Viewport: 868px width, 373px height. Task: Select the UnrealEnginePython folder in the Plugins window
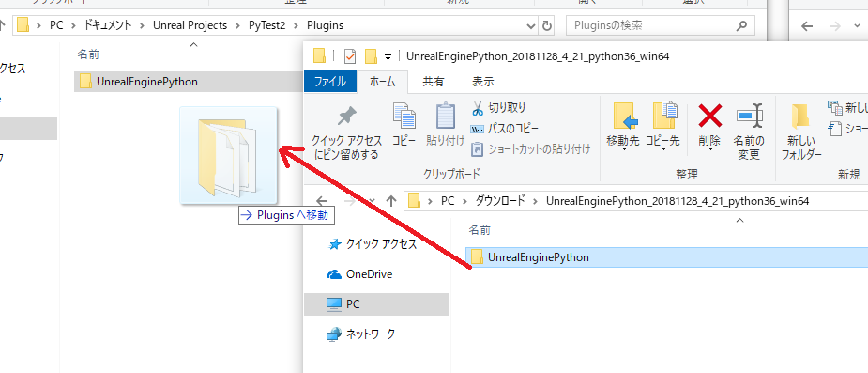coord(189,82)
